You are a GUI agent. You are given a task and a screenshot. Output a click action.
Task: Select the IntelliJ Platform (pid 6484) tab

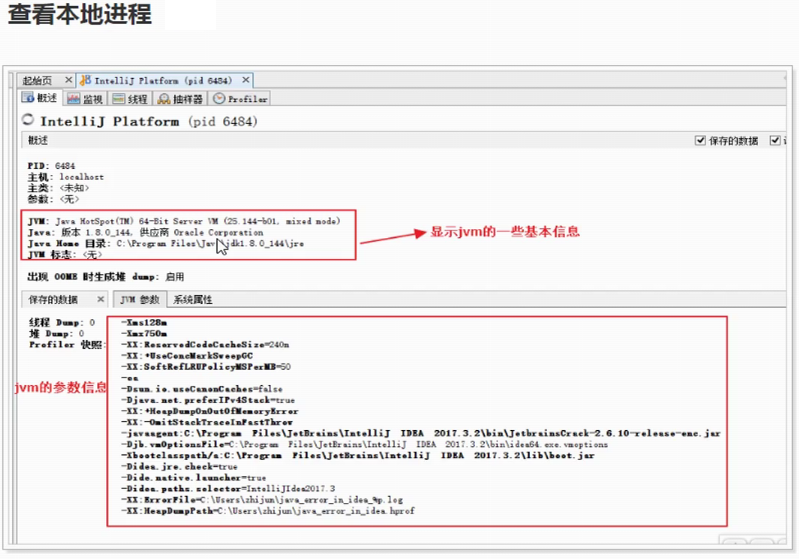[x=163, y=81]
